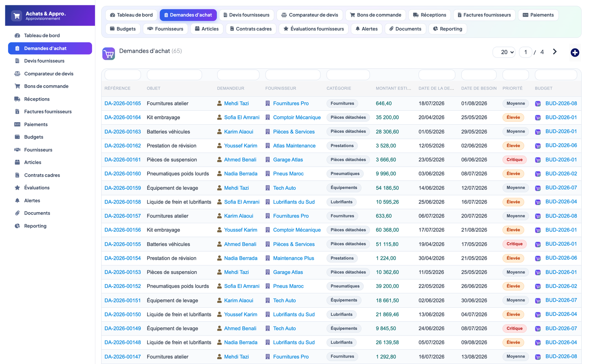Click the building icon beside Maintenance Plus
The height and width of the screenshot is (364, 589).
[268, 258]
